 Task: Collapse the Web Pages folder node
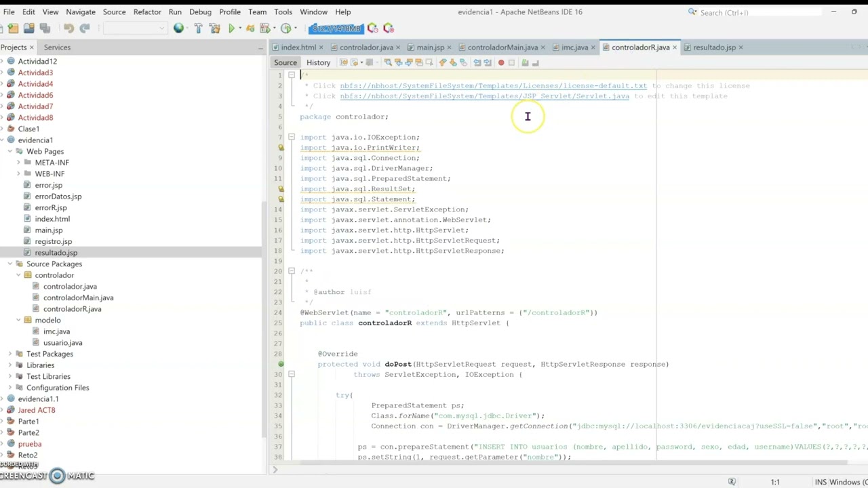pos(10,151)
